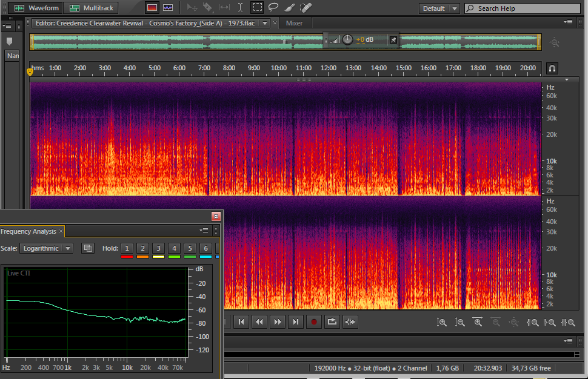Select the Marquee Selection tool
588x379 pixels.
point(257,7)
